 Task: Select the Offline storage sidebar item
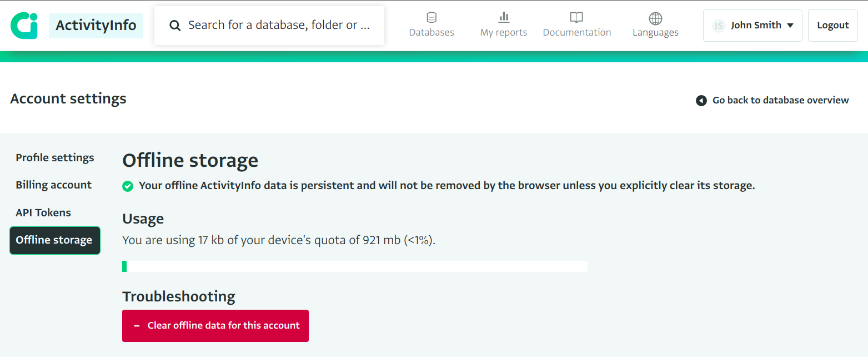55,240
